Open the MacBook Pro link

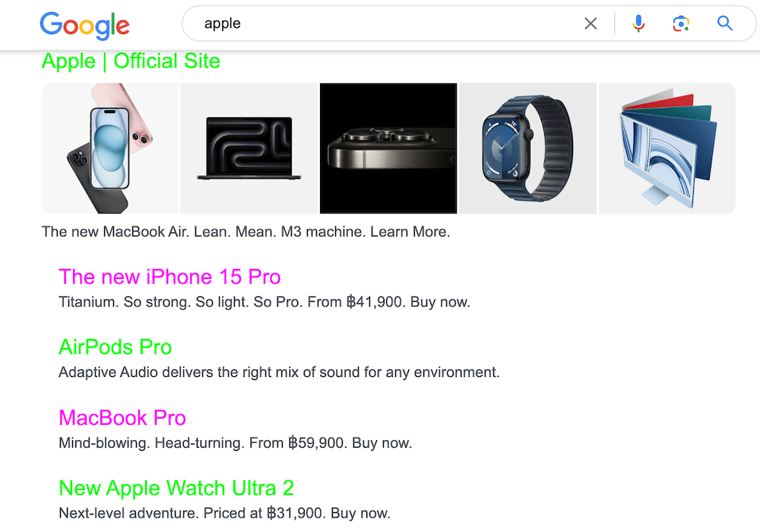tap(122, 418)
